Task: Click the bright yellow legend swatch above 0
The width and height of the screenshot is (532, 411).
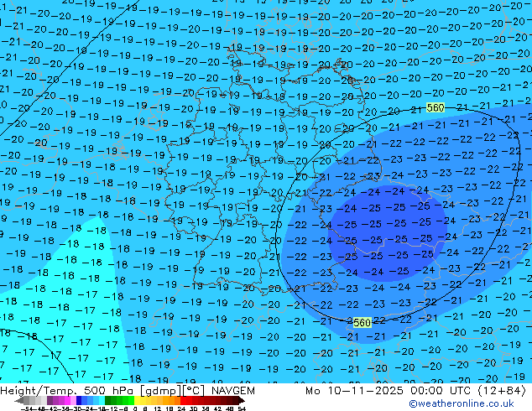Action: pyautogui.click(x=137, y=400)
